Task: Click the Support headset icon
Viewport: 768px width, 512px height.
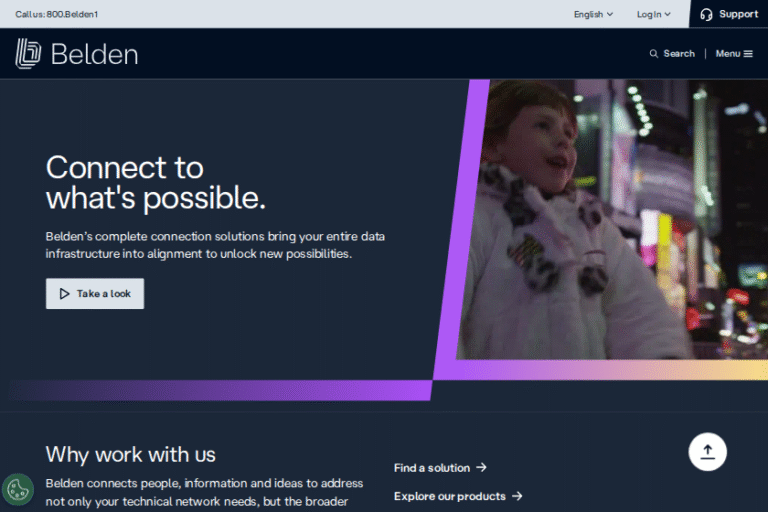Action: [x=706, y=14]
